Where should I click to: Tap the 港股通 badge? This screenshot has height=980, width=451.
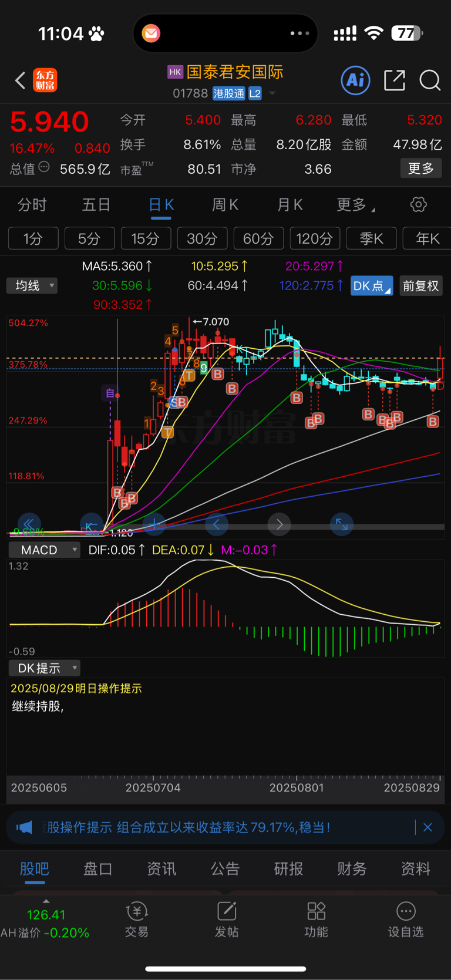228,93
